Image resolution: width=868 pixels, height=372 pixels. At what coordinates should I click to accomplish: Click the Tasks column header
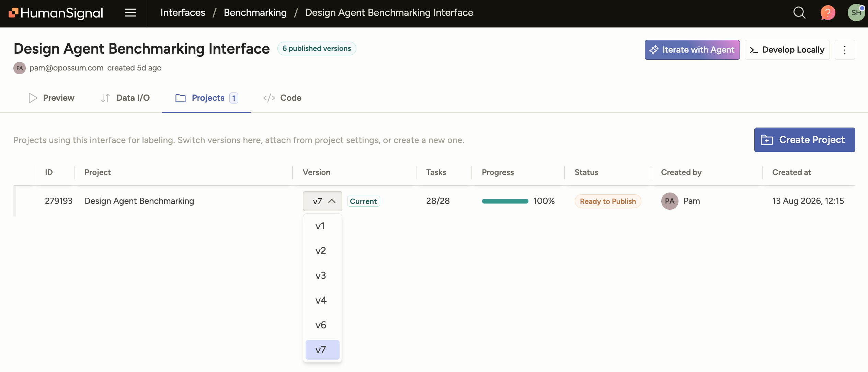pyautogui.click(x=436, y=172)
